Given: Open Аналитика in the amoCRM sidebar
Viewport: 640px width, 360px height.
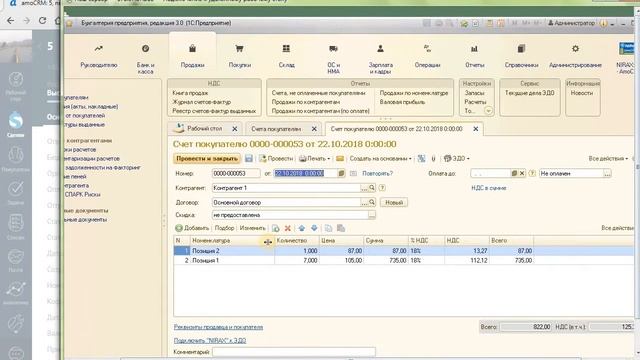Looking at the screenshot, I should coord(16,294).
